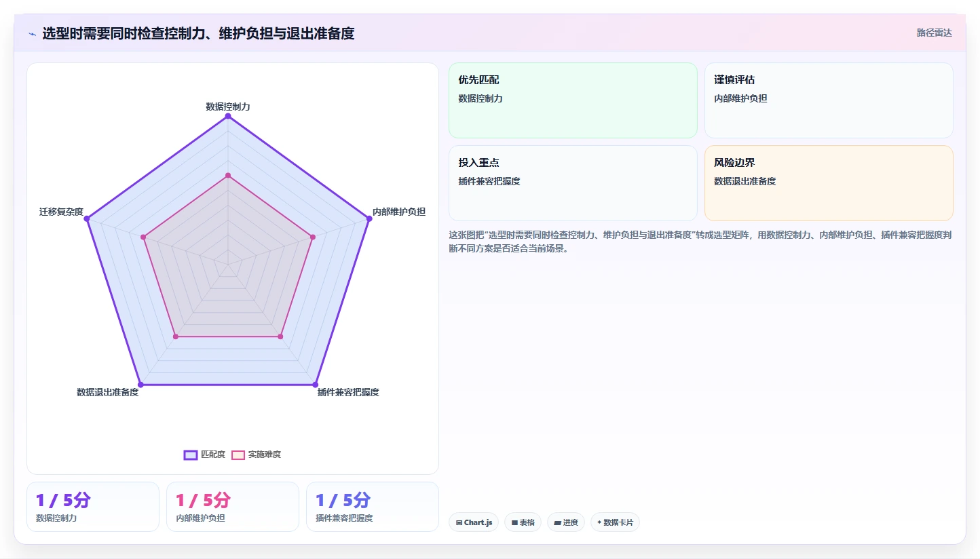Viewport: 980px width, 559px height.
Task: Click the outer purple point at 数据退出准备度
Action: coord(140,385)
